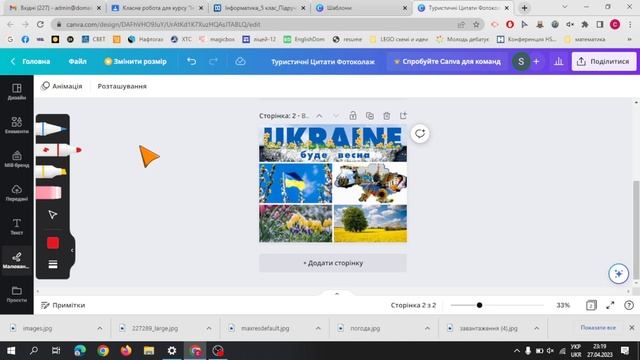
Task: Open the Projects sidebar panel
Action: [x=17, y=294]
